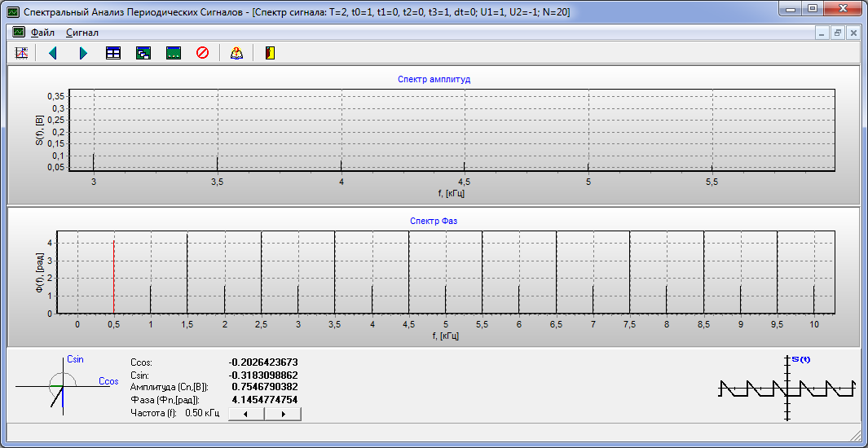
Task: Click the green window icon with dots
Action: click(x=173, y=53)
